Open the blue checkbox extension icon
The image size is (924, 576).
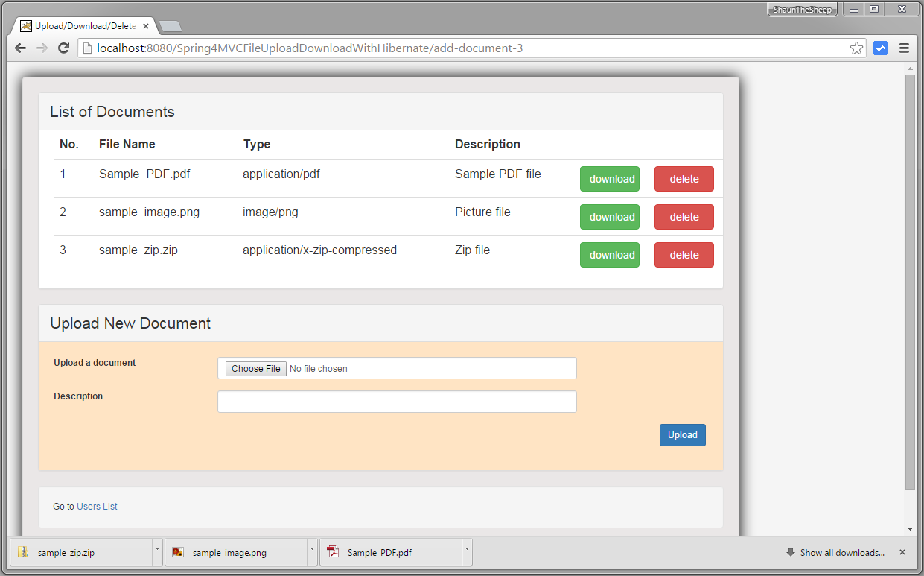tap(880, 47)
